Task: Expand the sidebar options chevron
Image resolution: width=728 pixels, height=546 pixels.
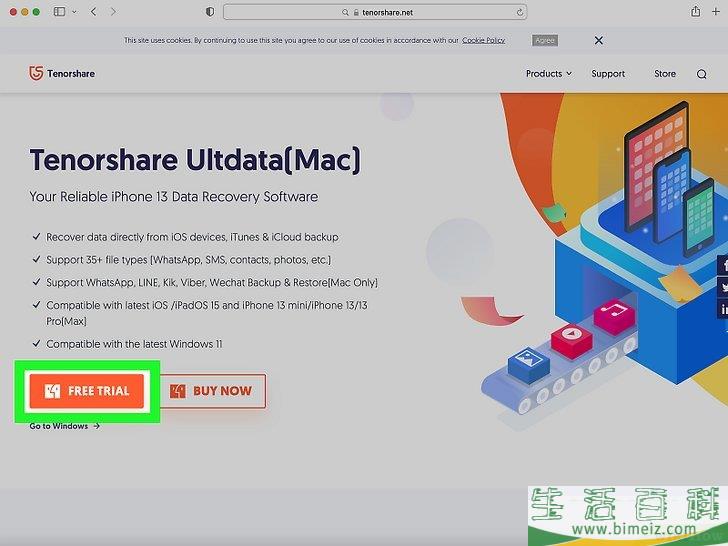Action: 74,12
